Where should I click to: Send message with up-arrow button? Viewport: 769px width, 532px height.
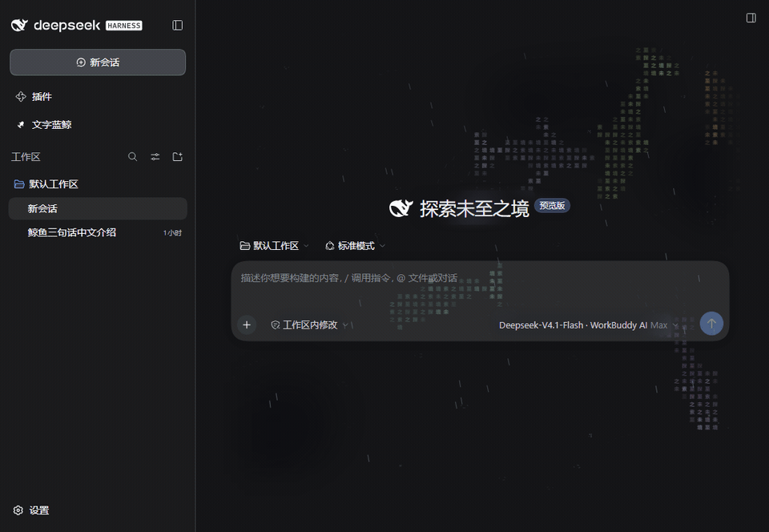[711, 324]
